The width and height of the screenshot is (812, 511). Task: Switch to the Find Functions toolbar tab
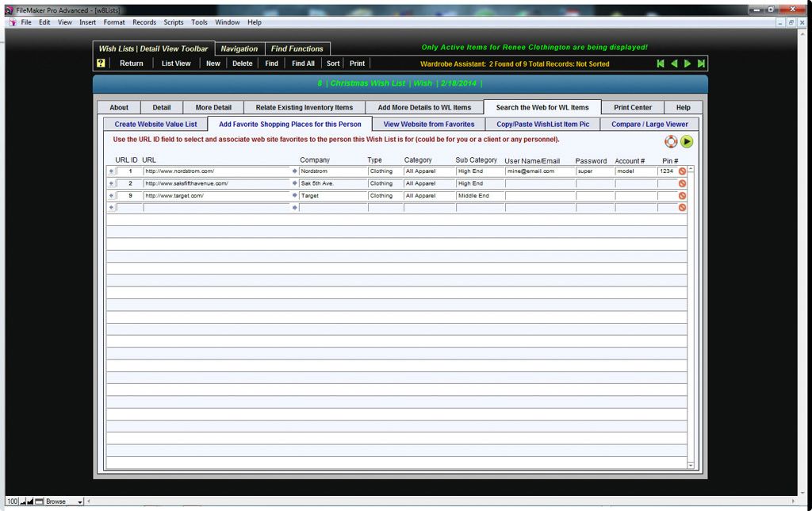[297, 48]
